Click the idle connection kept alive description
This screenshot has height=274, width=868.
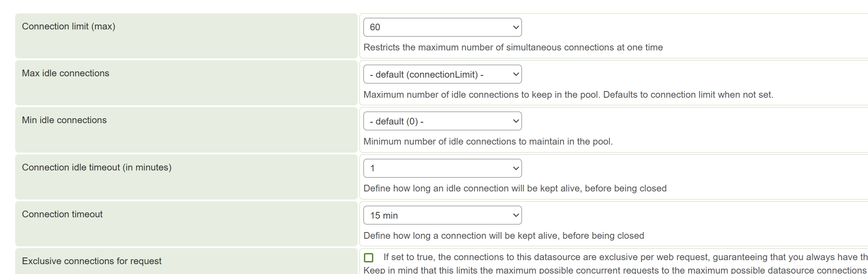(515, 188)
